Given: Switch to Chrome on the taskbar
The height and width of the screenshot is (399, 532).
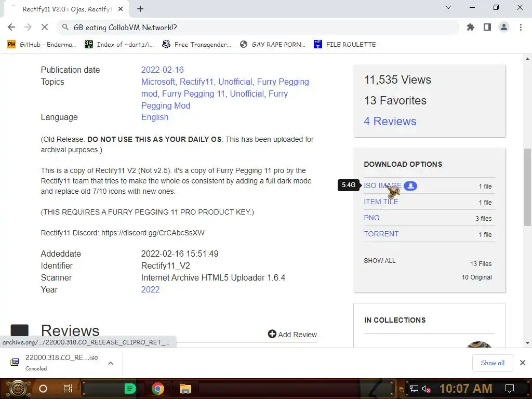Looking at the screenshot, I should (x=158, y=389).
